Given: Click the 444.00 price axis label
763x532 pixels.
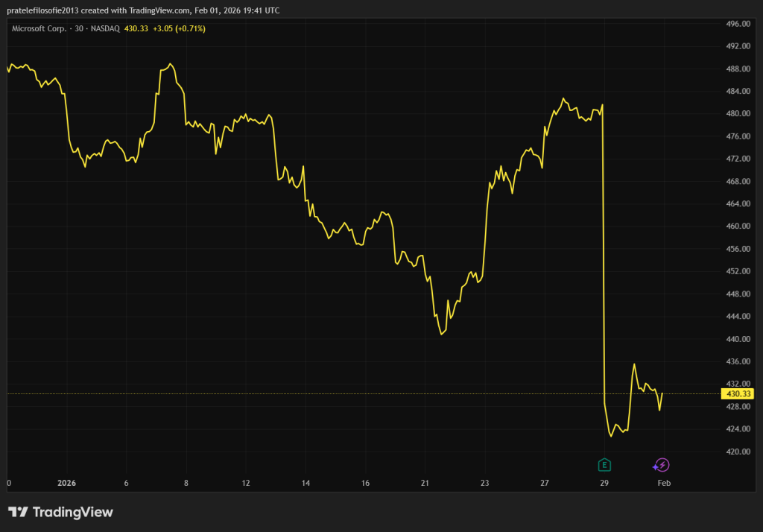Looking at the screenshot, I should click(x=738, y=317).
